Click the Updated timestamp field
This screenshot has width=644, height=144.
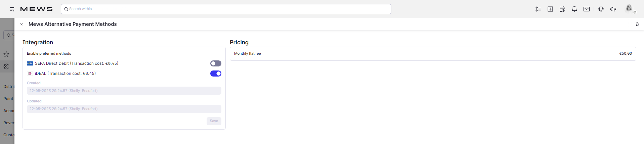124,109
